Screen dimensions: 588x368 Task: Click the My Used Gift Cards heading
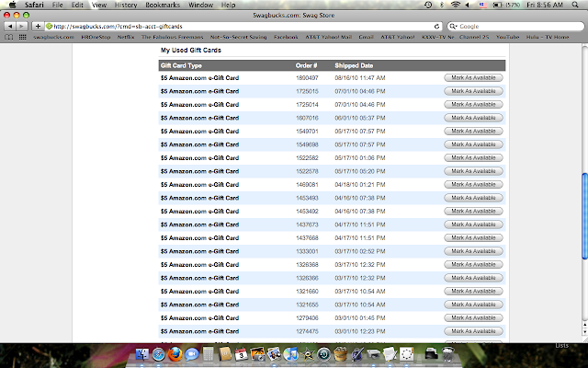pyautogui.click(x=191, y=50)
